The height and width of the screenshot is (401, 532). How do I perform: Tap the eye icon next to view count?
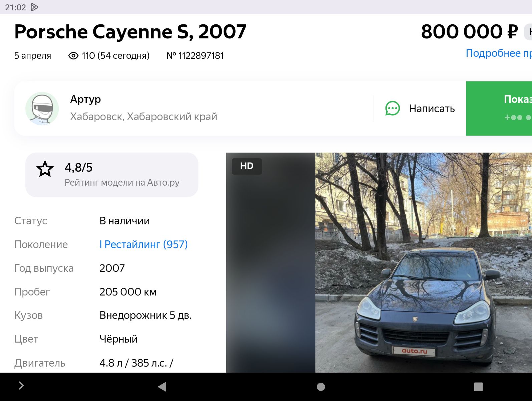click(73, 56)
